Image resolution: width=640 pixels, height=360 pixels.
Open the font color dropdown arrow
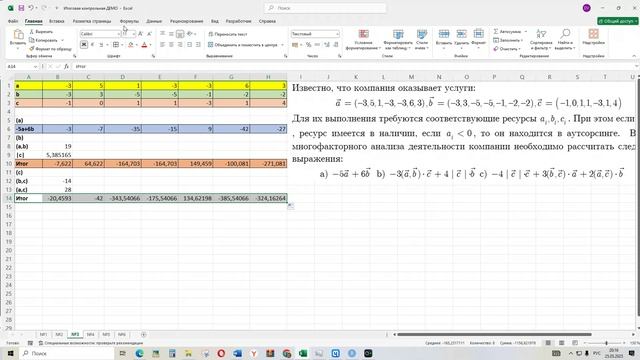(x=150, y=44)
